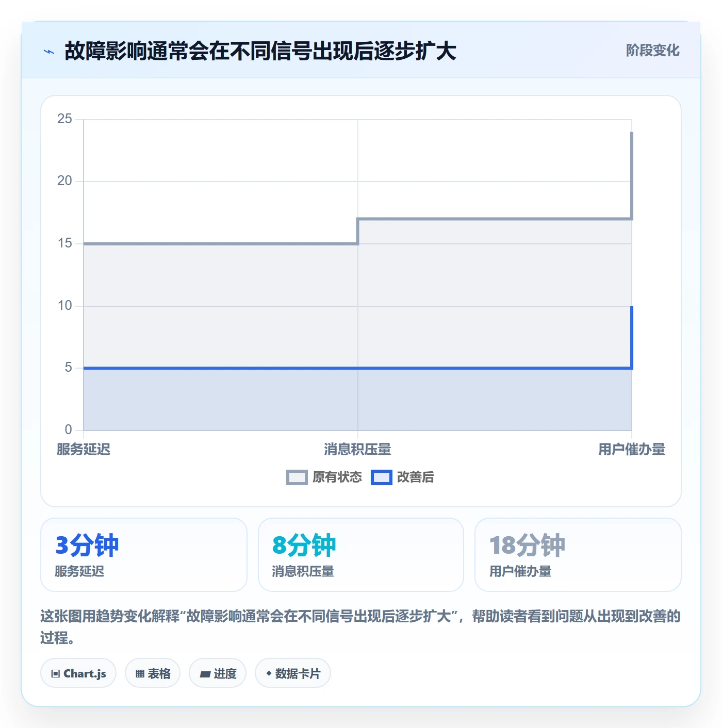Click the description paragraph starting 这张图用趋势变化

tap(360, 627)
